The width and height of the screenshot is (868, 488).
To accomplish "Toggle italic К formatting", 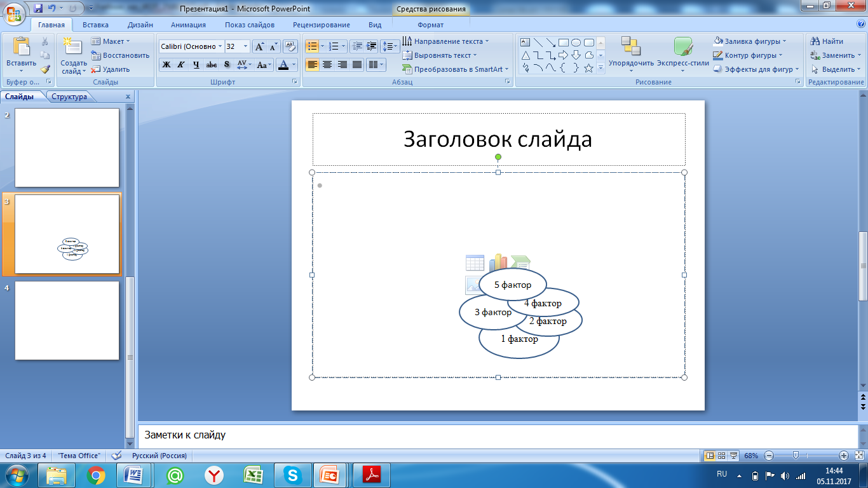I will click(181, 65).
